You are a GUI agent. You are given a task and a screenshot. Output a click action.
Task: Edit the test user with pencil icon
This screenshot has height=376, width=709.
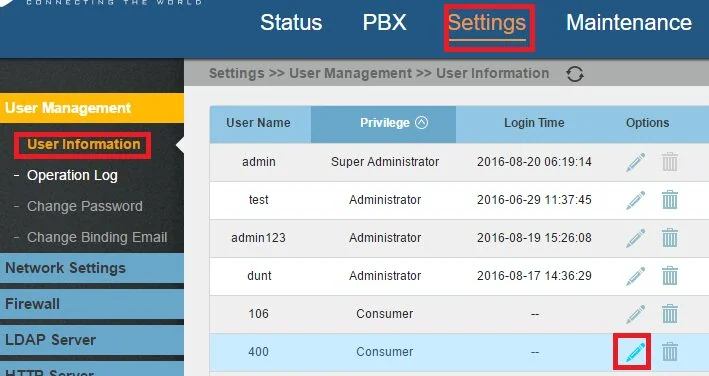click(x=636, y=200)
